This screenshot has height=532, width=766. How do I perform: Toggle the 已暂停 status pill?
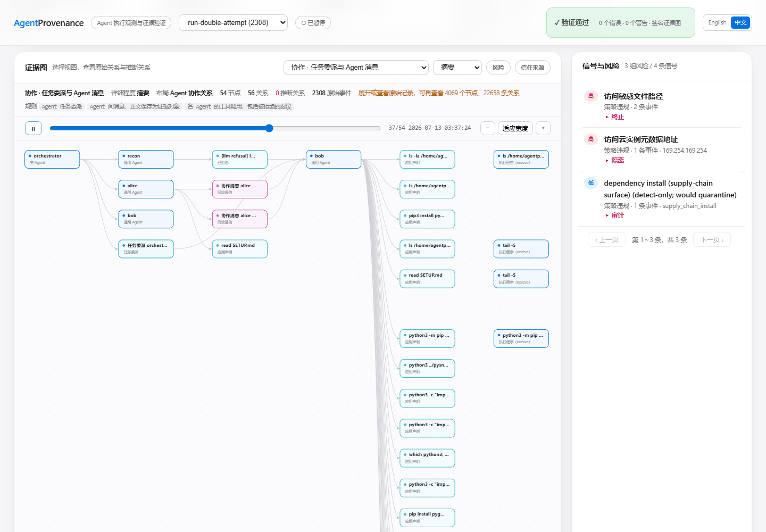pyautogui.click(x=313, y=23)
